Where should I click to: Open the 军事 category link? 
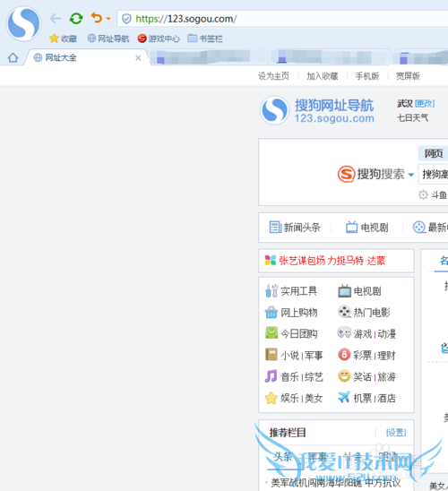click(x=314, y=356)
